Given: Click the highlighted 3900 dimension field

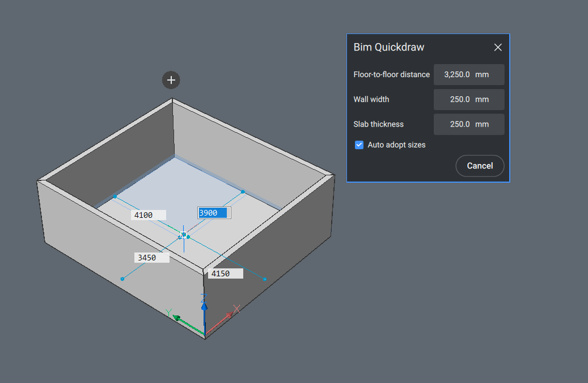Looking at the screenshot, I should 213,212.
